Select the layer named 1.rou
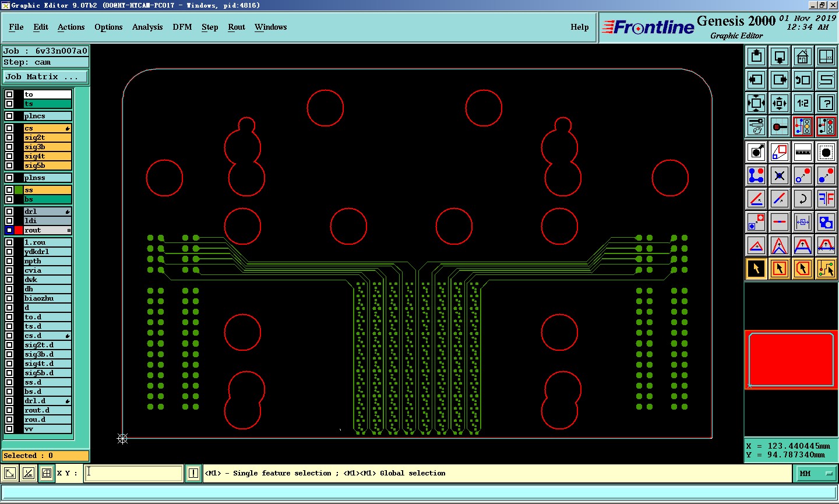The width and height of the screenshot is (839, 504). 48,242
